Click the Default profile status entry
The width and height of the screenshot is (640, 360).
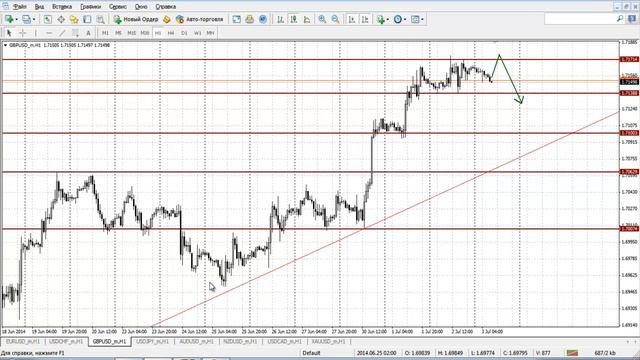pos(311,353)
